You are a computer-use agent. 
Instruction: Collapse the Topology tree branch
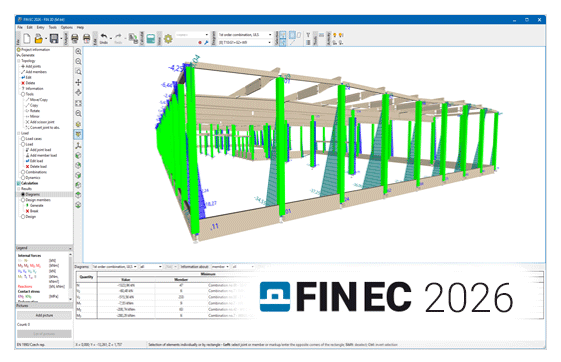tap(19, 61)
